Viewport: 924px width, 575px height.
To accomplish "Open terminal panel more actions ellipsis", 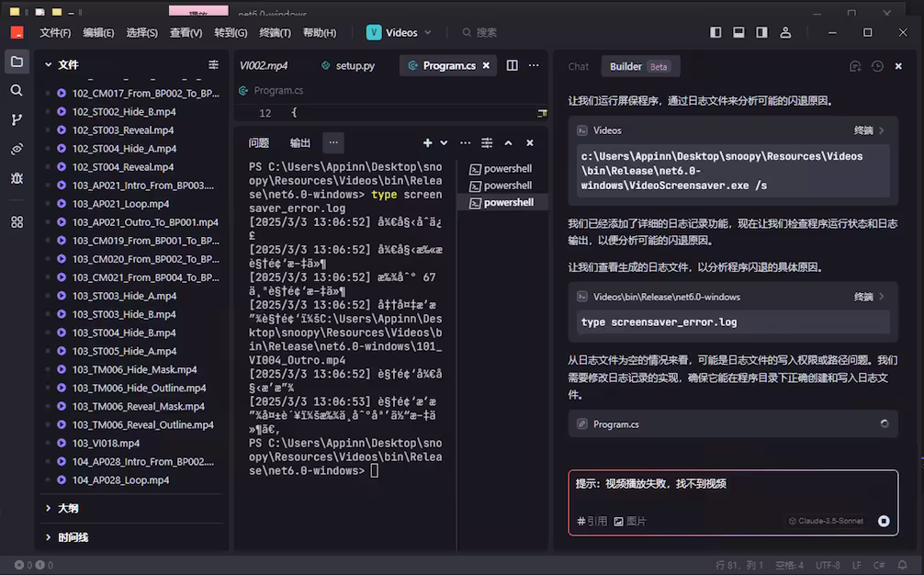I will (x=465, y=142).
